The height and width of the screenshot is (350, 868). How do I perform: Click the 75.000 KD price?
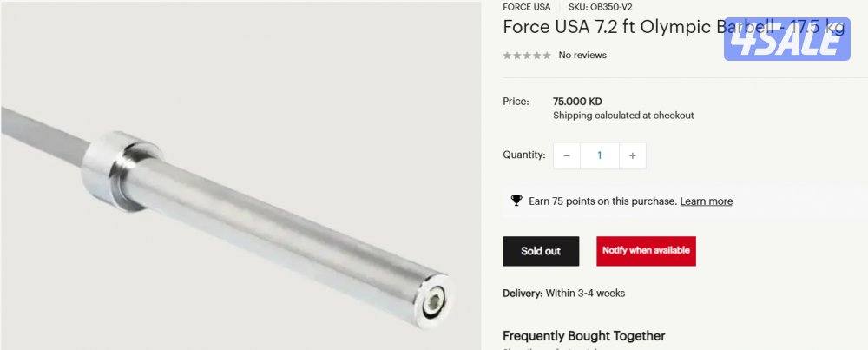[x=577, y=102]
